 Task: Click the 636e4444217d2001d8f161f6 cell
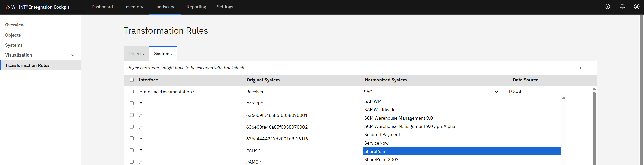[x=277, y=139]
